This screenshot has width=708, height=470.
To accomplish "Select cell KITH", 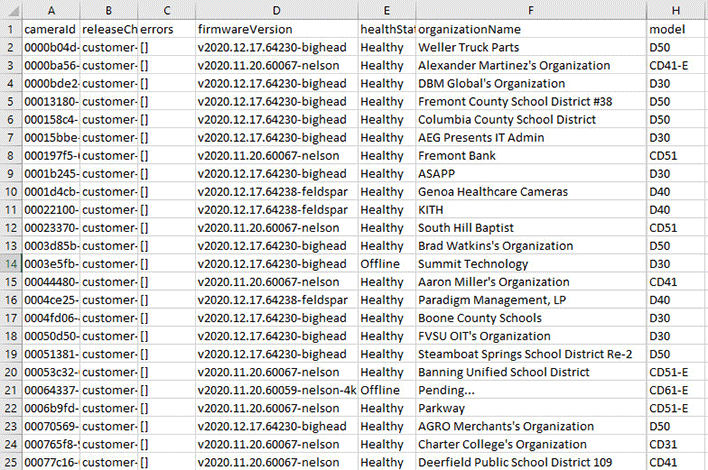I will click(x=531, y=210).
